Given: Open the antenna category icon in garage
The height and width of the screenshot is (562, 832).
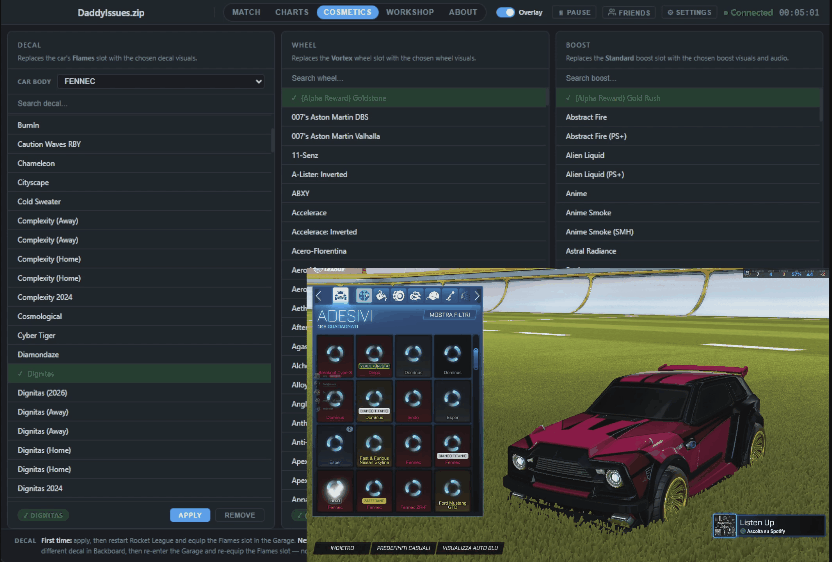Looking at the screenshot, I should tap(450, 296).
